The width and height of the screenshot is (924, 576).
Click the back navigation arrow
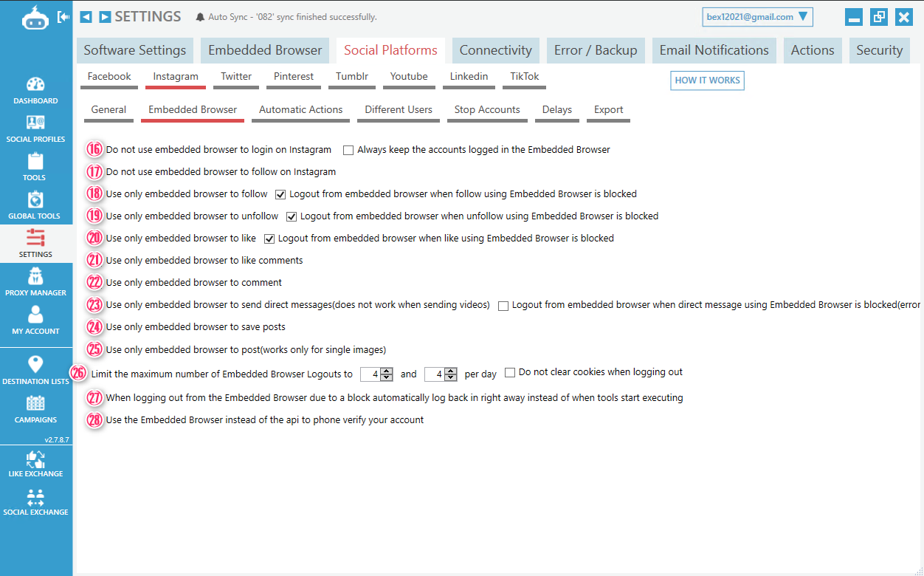[x=86, y=16]
